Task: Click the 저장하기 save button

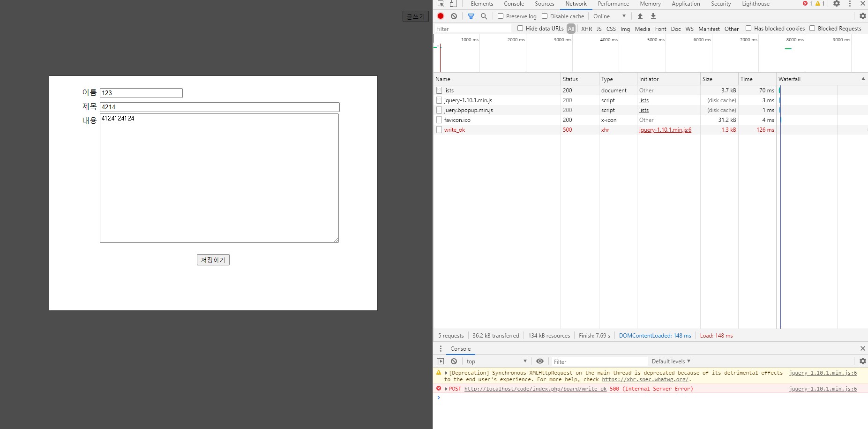Action: (213, 260)
